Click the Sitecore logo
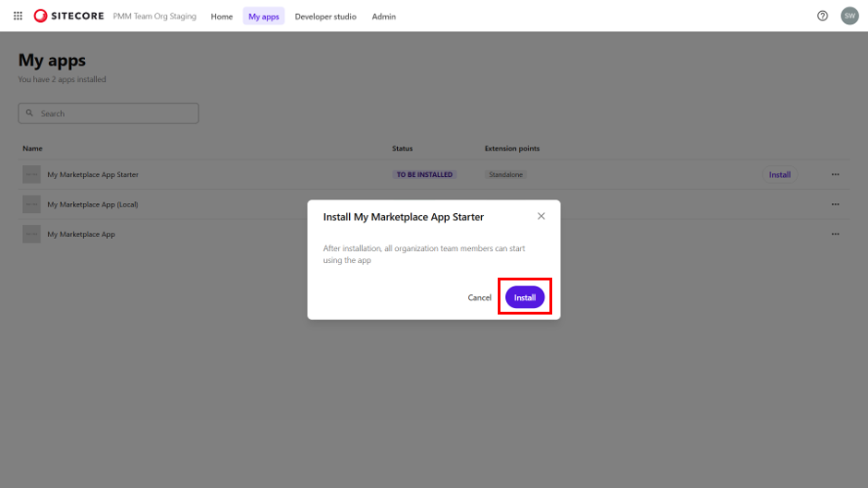The height and width of the screenshot is (488, 868). [x=68, y=16]
